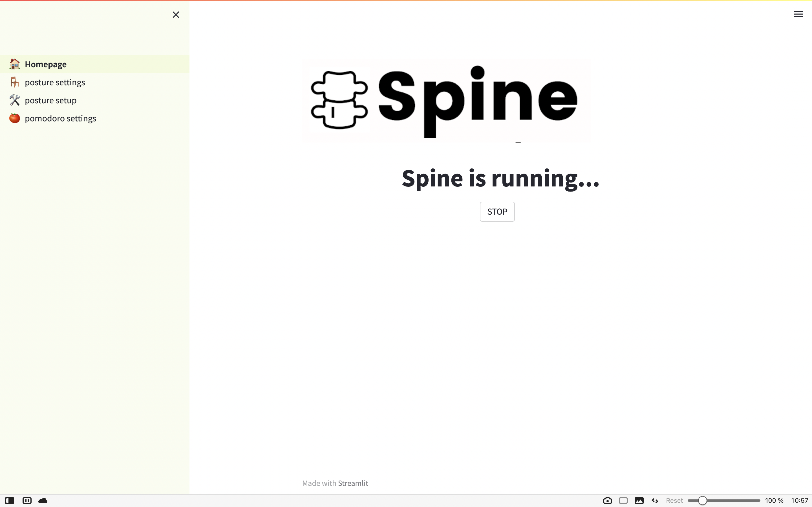Click the chair icon beside posture settings
The image size is (812, 507).
coord(14,82)
